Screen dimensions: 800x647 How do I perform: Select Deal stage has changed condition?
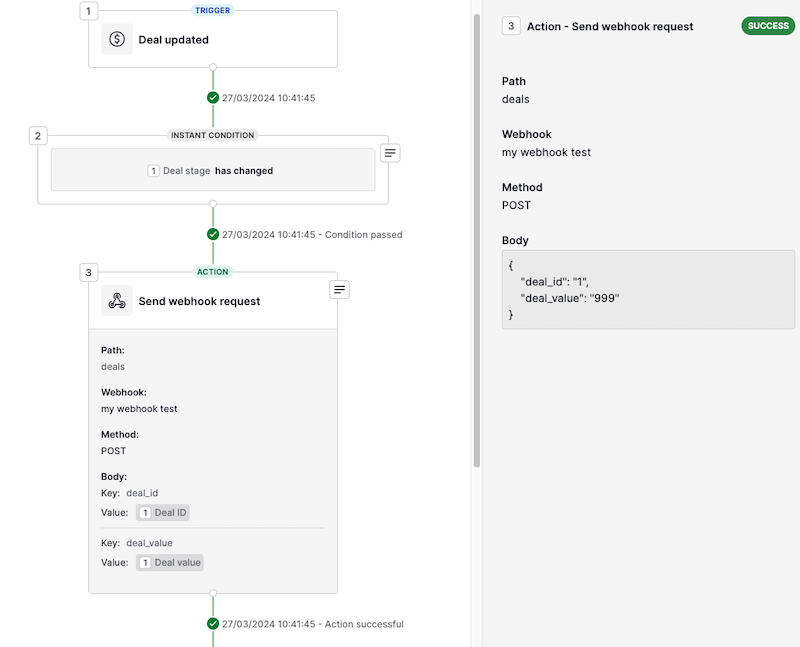click(213, 170)
